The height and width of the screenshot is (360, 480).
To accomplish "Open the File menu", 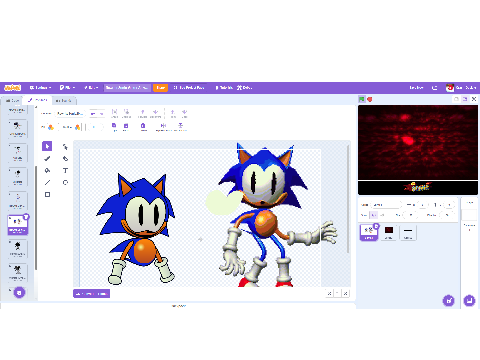I will [x=67, y=88].
